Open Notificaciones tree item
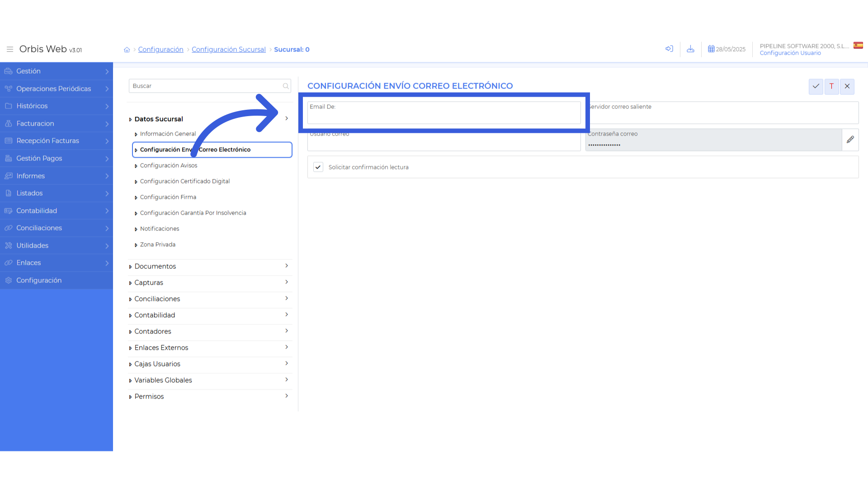Image resolution: width=868 pixels, height=488 pixels. point(159,229)
